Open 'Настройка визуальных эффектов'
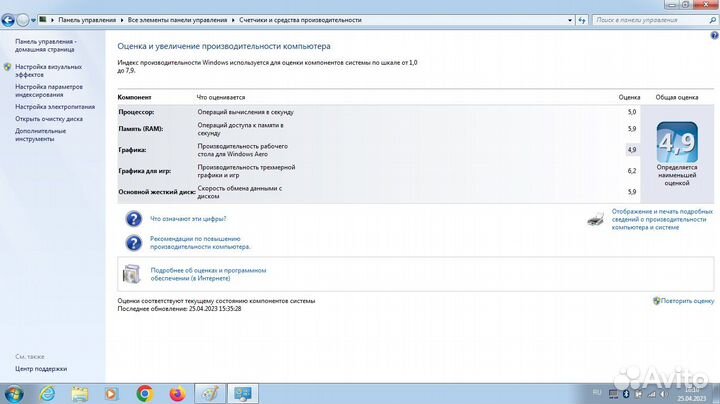 [x=48, y=71]
